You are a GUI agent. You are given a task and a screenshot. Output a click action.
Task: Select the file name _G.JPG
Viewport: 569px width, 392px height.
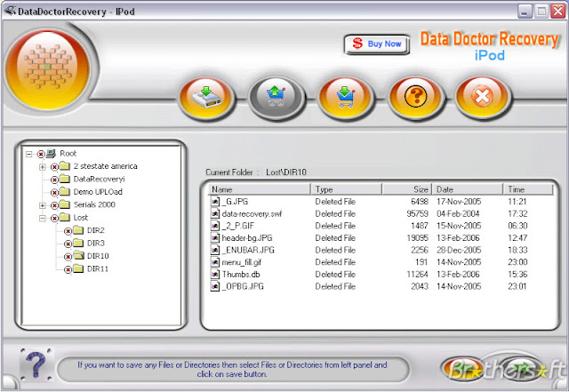235,202
